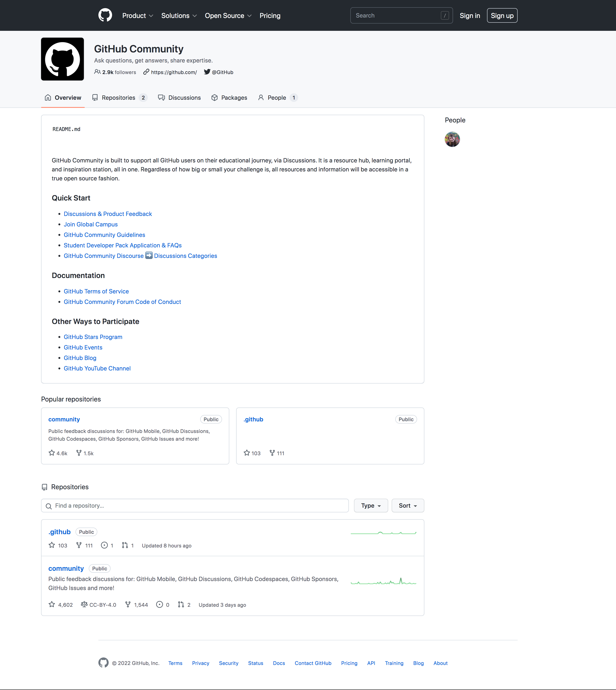Open the Type filter dropdown
616x690 pixels.
pyautogui.click(x=371, y=505)
